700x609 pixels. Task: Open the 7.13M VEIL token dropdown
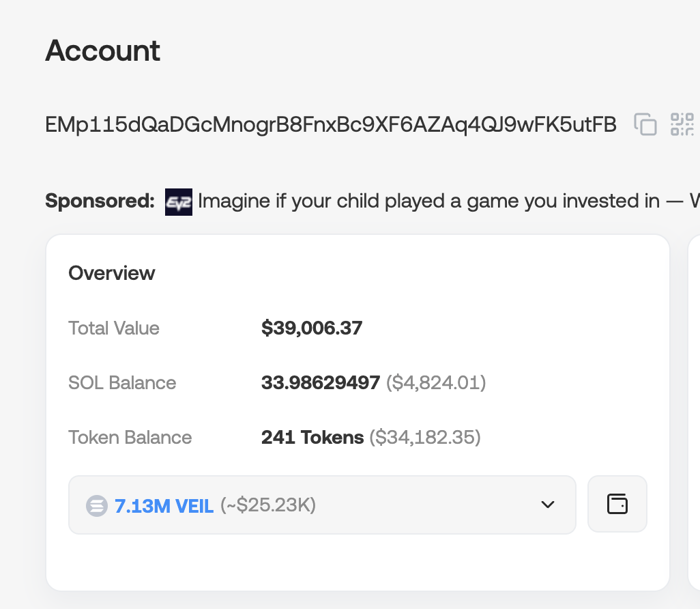pyautogui.click(x=322, y=505)
